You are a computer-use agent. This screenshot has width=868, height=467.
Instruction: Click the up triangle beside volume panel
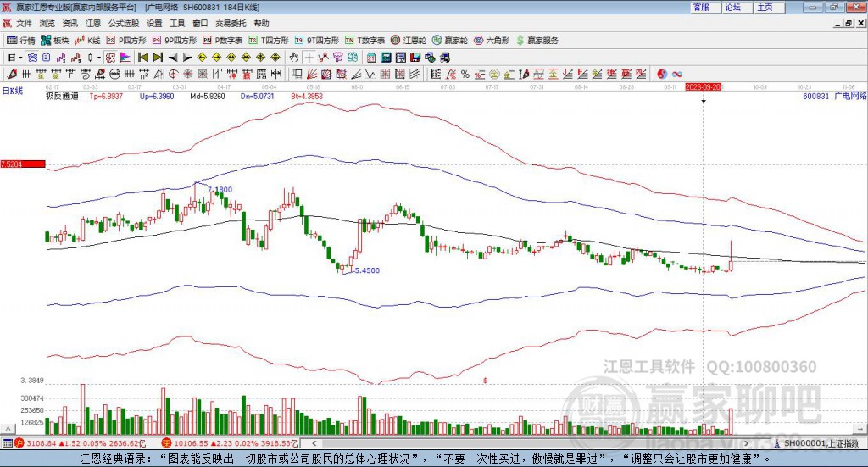8,429
